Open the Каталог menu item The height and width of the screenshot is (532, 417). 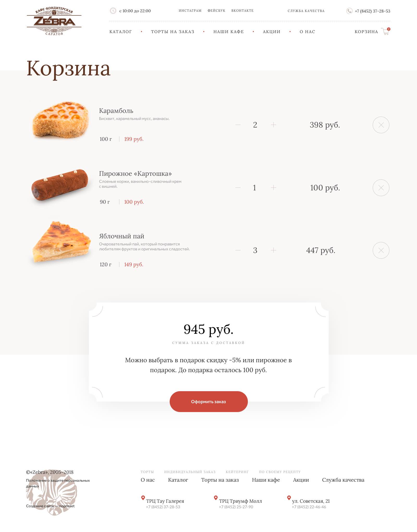[x=121, y=32]
